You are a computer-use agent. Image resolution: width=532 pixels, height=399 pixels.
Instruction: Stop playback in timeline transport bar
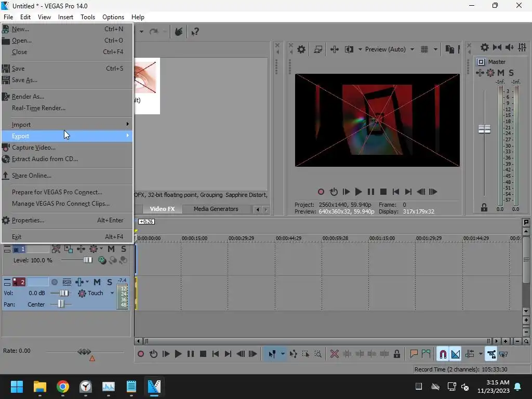(203, 354)
